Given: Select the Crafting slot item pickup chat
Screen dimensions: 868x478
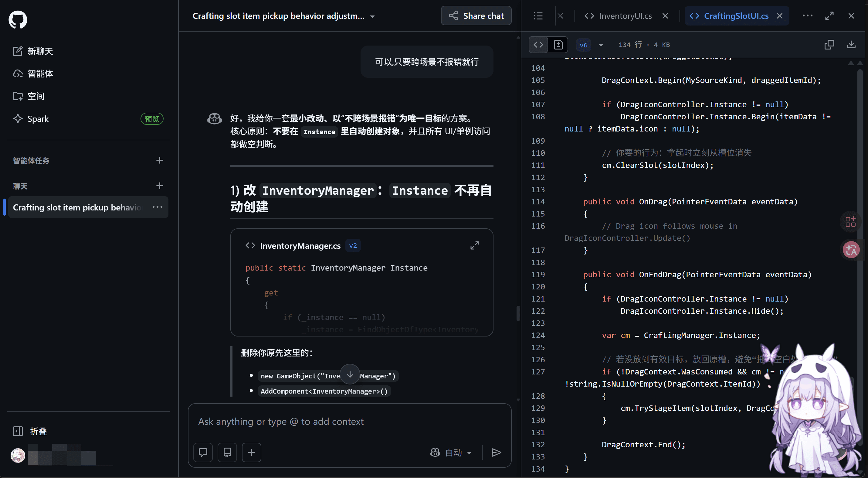Looking at the screenshot, I should pos(77,207).
